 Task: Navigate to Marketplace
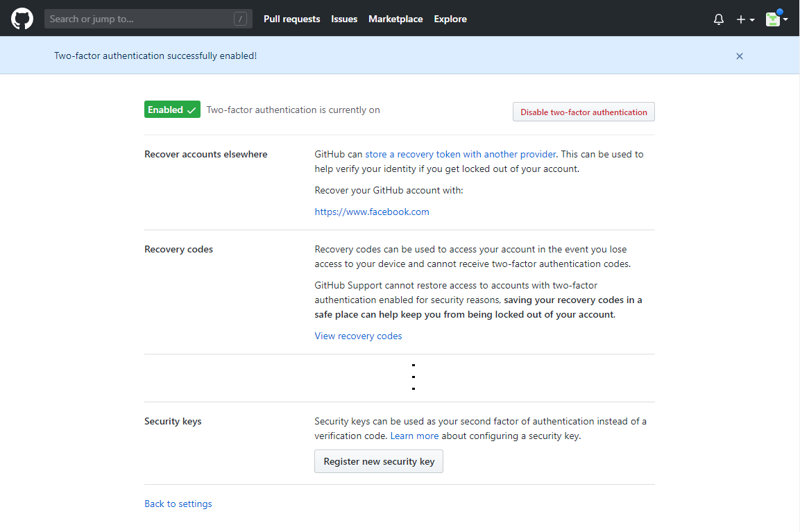[x=395, y=19]
